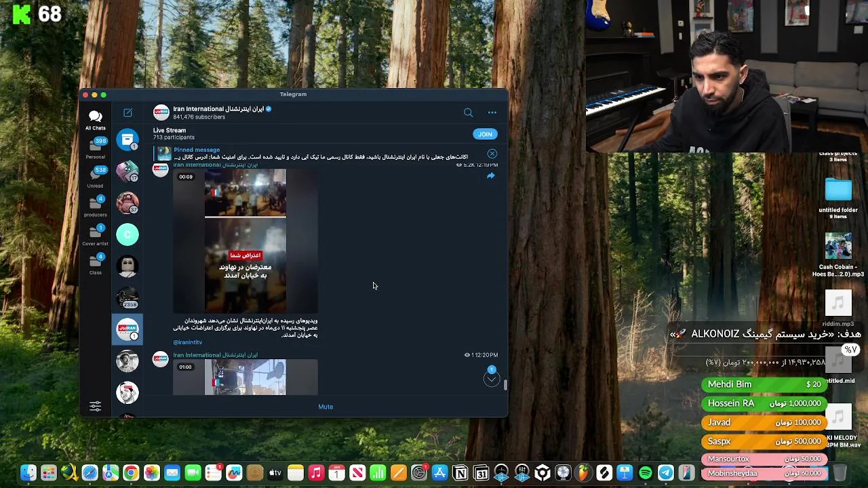Open the chat with the green C avatar
This screenshot has height=488, width=868.
[x=127, y=235]
